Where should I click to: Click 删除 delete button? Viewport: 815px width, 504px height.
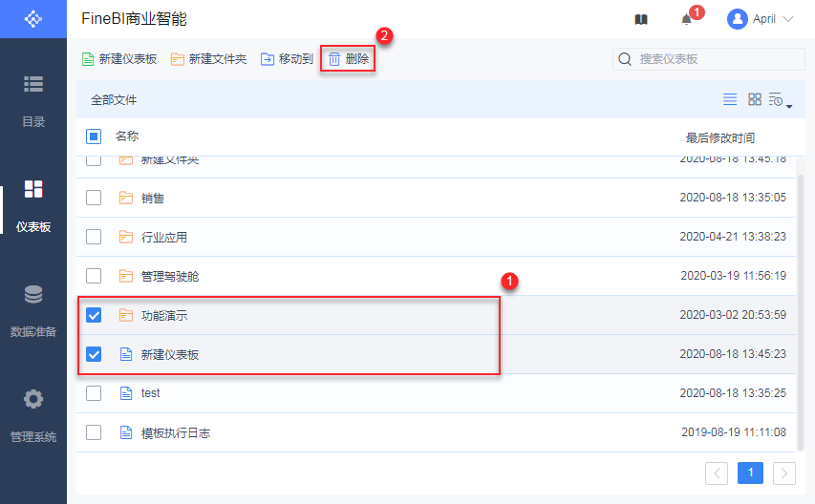coord(348,59)
